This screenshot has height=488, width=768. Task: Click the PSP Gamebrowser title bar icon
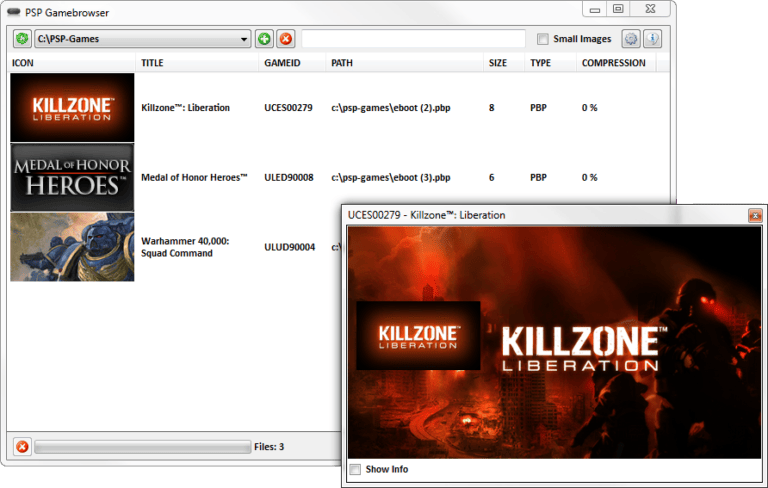16,10
